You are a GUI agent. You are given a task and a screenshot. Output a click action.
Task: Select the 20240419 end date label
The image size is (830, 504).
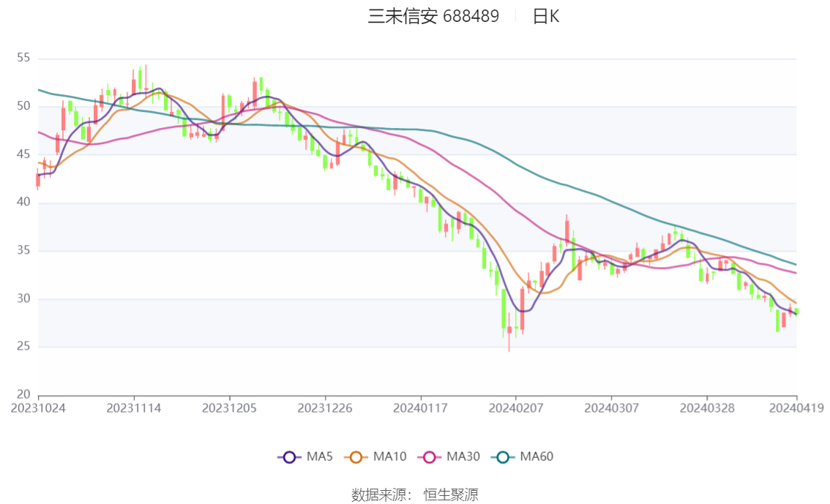point(796,408)
